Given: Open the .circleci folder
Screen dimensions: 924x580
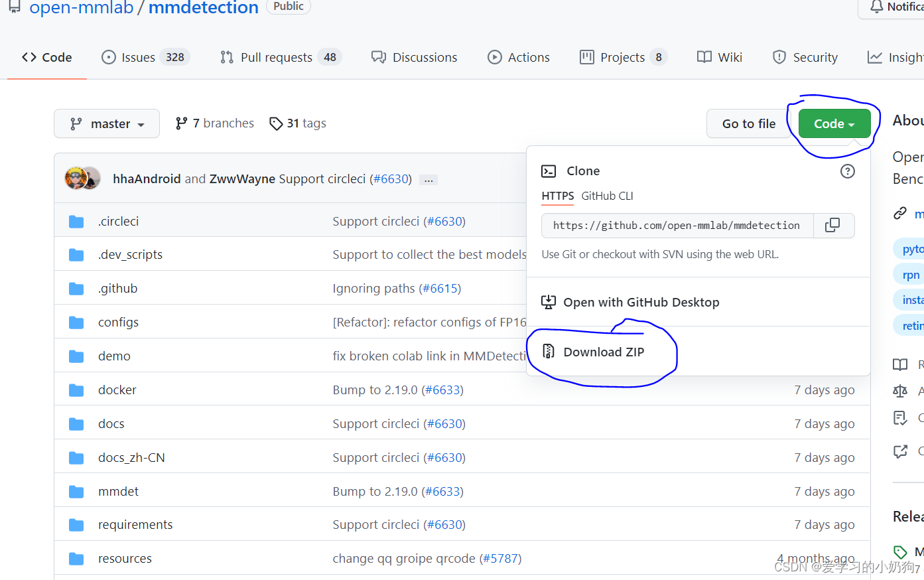Looking at the screenshot, I should click(x=118, y=222).
